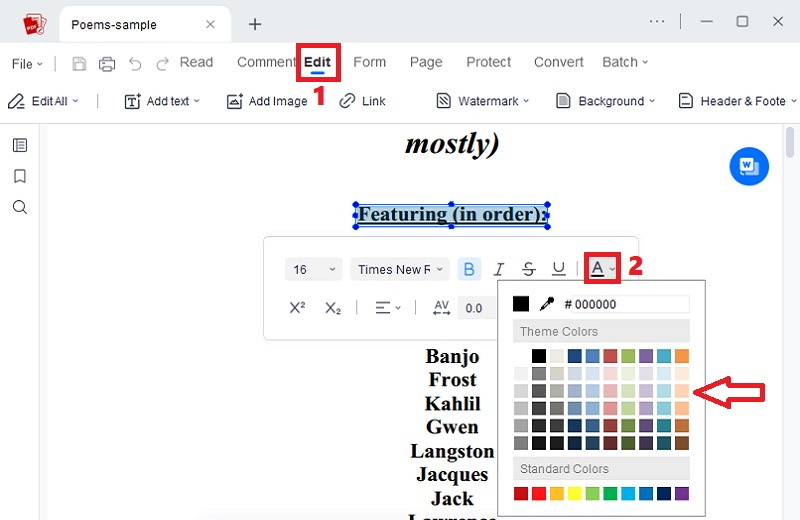Open the font size 16 dropdown

313,269
